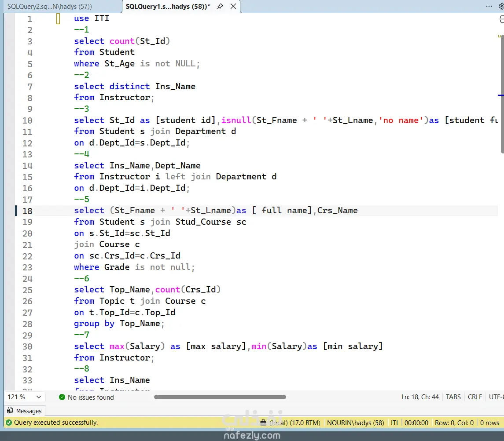The image size is (504, 441).
Task: Click the server connection lock icon
Action: click(x=263, y=423)
